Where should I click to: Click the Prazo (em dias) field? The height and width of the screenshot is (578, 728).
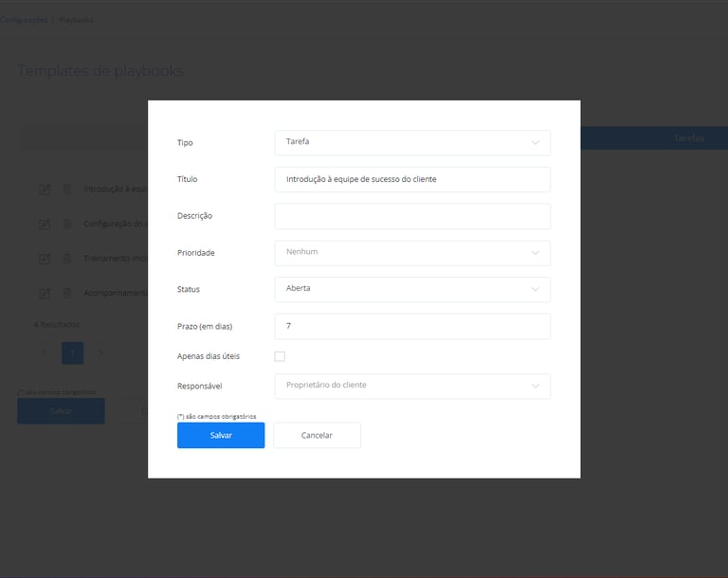412,326
